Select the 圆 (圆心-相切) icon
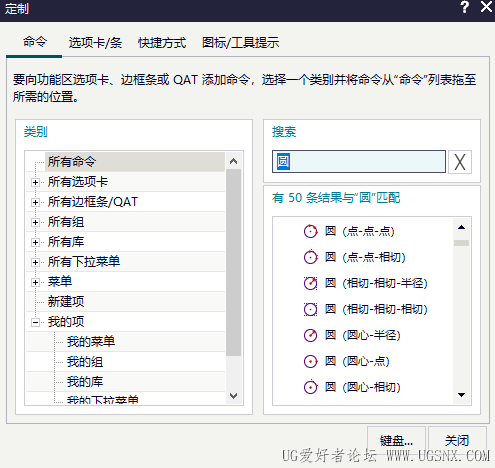The width and height of the screenshot is (495, 468). click(310, 387)
